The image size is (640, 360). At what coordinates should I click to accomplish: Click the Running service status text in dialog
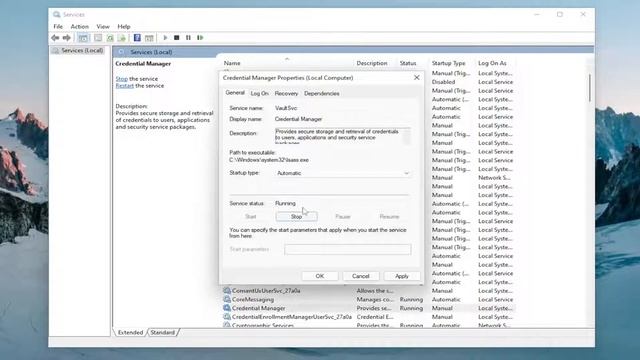pos(285,203)
